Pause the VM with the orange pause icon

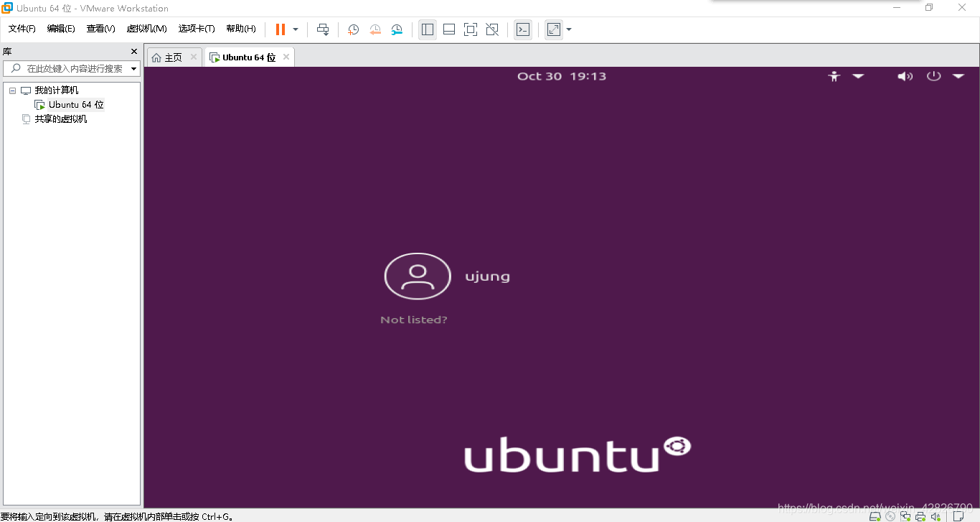coord(281,29)
